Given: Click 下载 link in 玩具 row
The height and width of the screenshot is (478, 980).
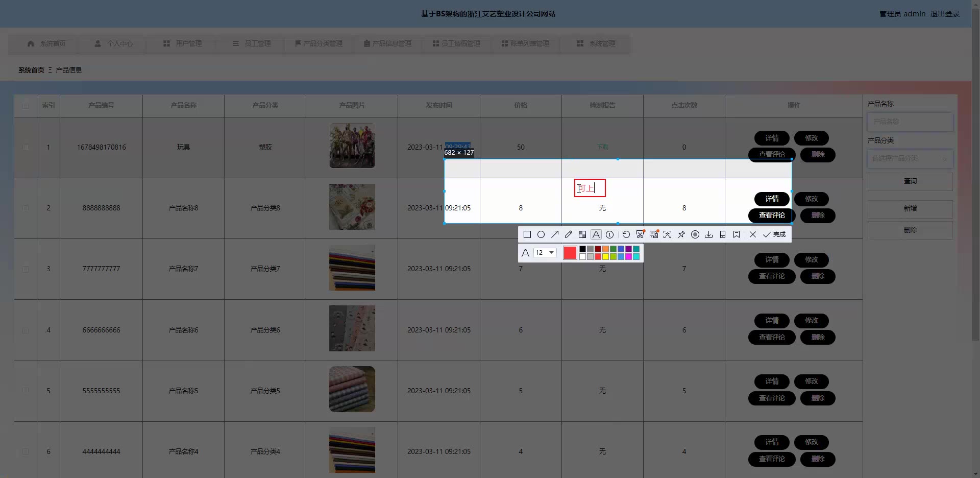Looking at the screenshot, I should point(602,147).
